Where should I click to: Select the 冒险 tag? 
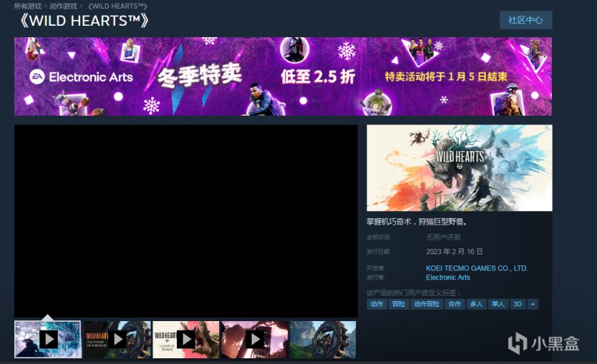pyautogui.click(x=398, y=304)
